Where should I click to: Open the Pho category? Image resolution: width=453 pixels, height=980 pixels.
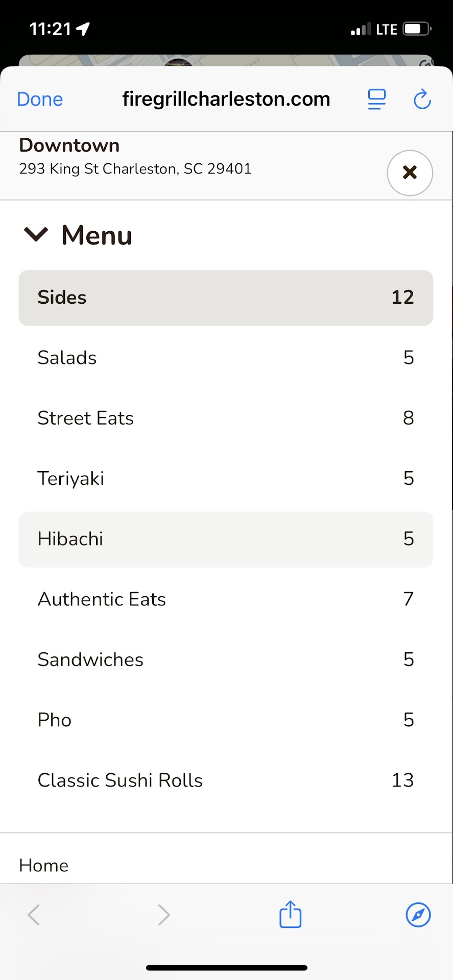pyautogui.click(x=226, y=720)
